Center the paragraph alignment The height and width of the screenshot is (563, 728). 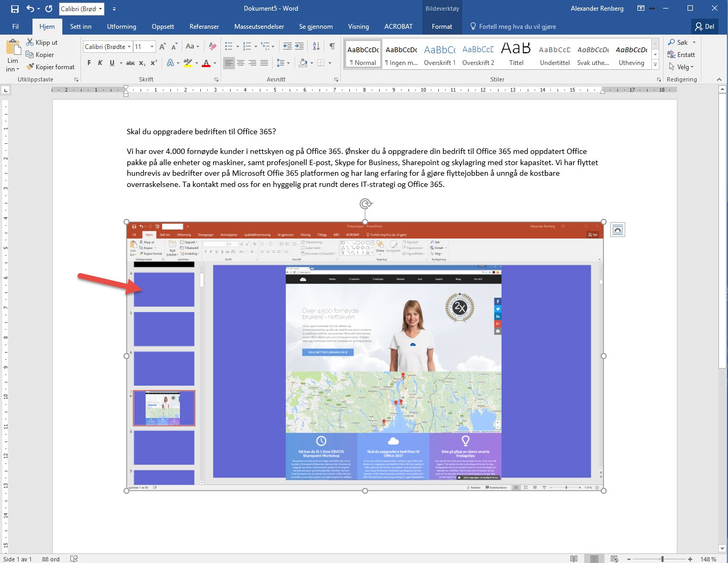click(x=241, y=63)
